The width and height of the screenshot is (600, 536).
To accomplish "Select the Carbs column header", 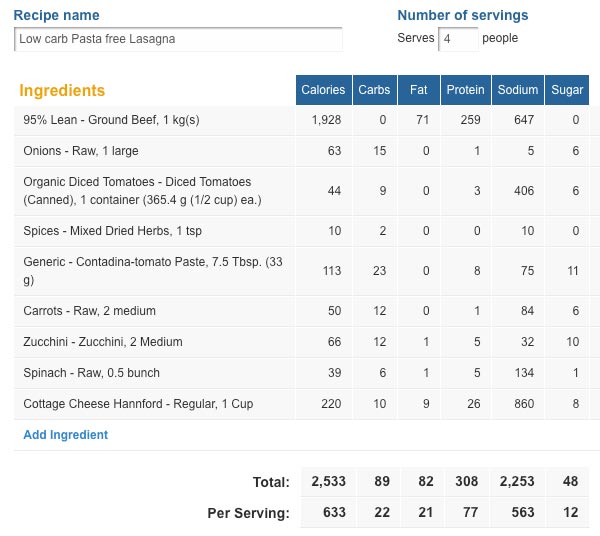I will (374, 90).
